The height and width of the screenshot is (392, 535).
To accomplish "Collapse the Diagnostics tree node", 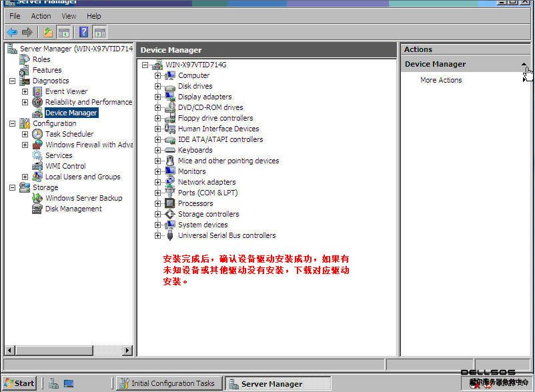I will [12, 81].
